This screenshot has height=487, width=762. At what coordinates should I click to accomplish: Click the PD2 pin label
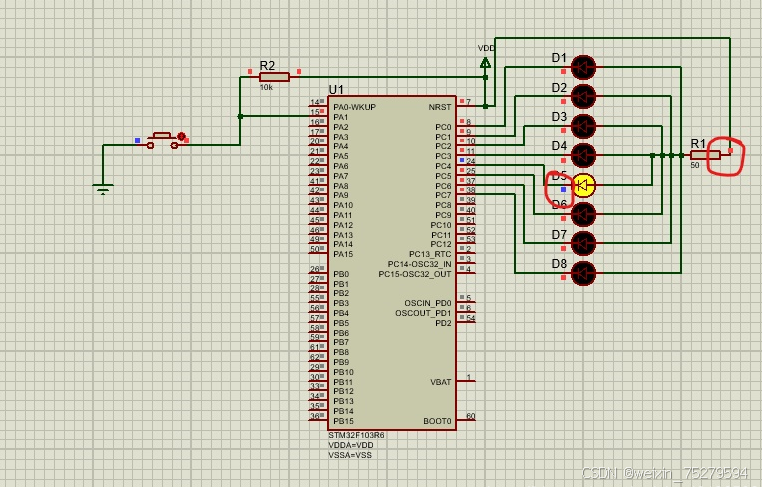tap(443, 323)
